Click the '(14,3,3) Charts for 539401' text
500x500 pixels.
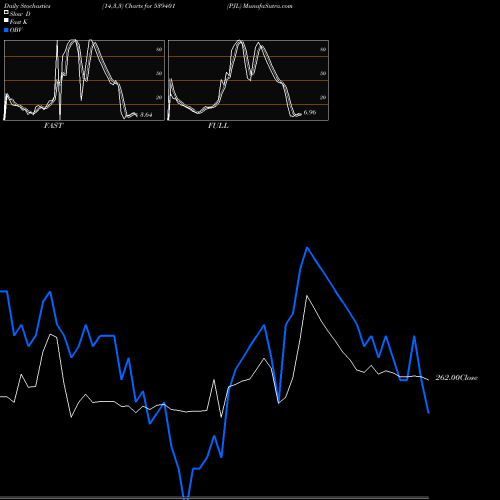pos(139,6)
